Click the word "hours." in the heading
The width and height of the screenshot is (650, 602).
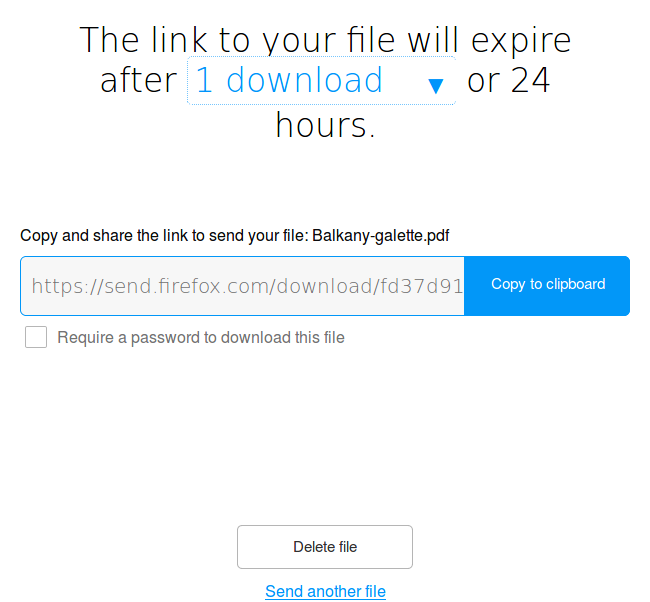325,125
